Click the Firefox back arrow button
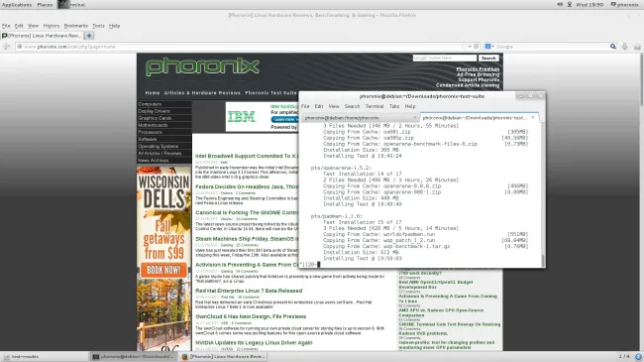 6,47
